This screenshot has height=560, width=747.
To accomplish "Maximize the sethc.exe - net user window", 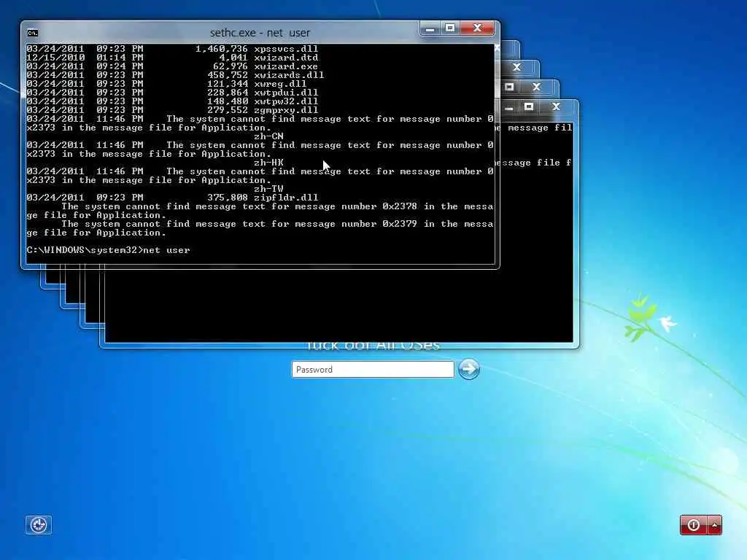I will pyautogui.click(x=449, y=28).
